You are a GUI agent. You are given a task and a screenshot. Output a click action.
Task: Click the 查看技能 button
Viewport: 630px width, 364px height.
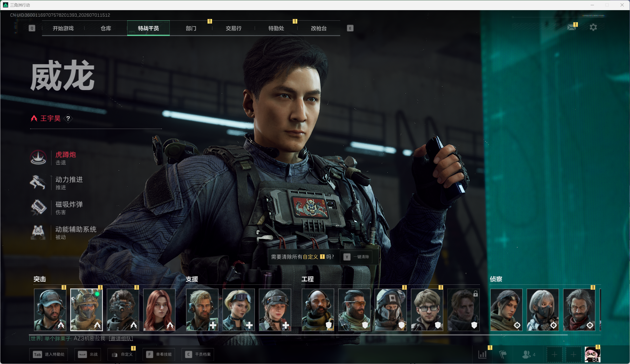point(159,355)
